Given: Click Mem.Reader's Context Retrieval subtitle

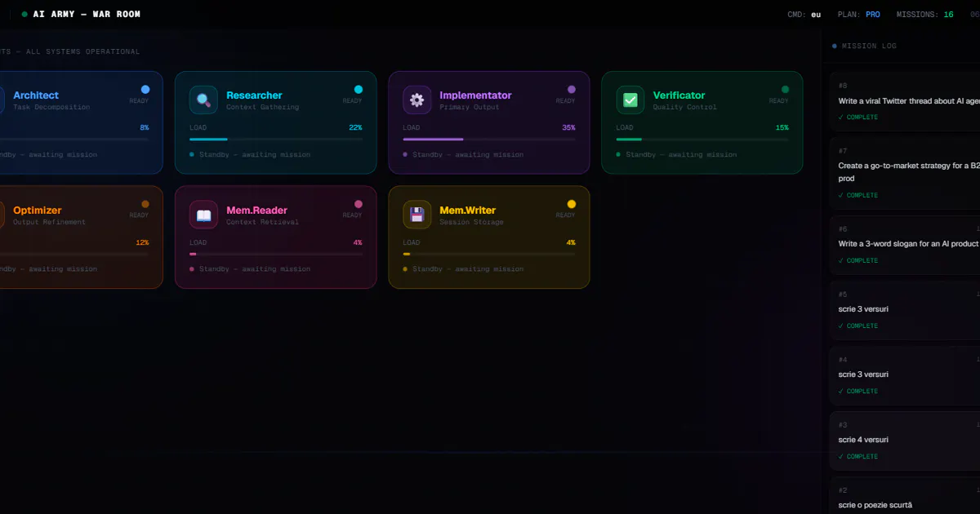Looking at the screenshot, I should tap(262, 222).
